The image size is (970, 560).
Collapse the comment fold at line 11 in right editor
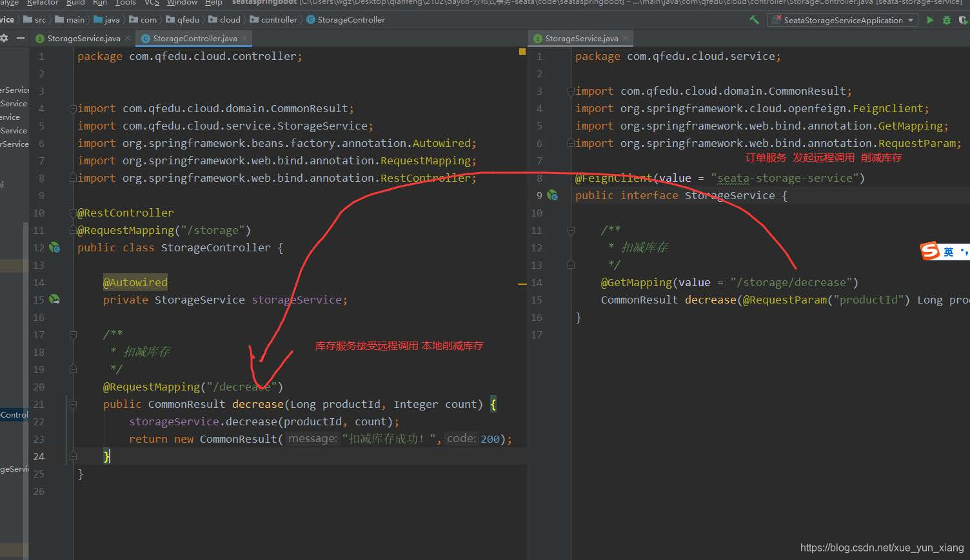click(x=571, y=230)
